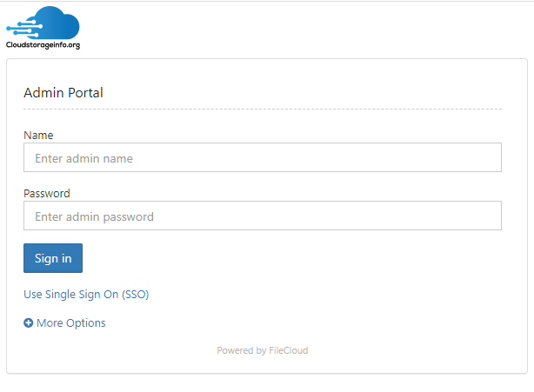This screenshot has width=534, height=392.
Task: Click the Name field label
Action: click(x=38, y=135)
